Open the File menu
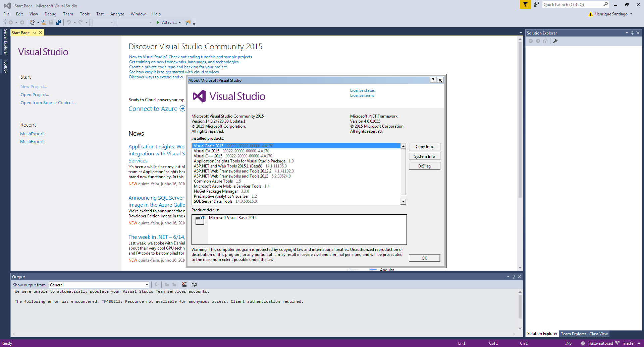 [6, 14]
